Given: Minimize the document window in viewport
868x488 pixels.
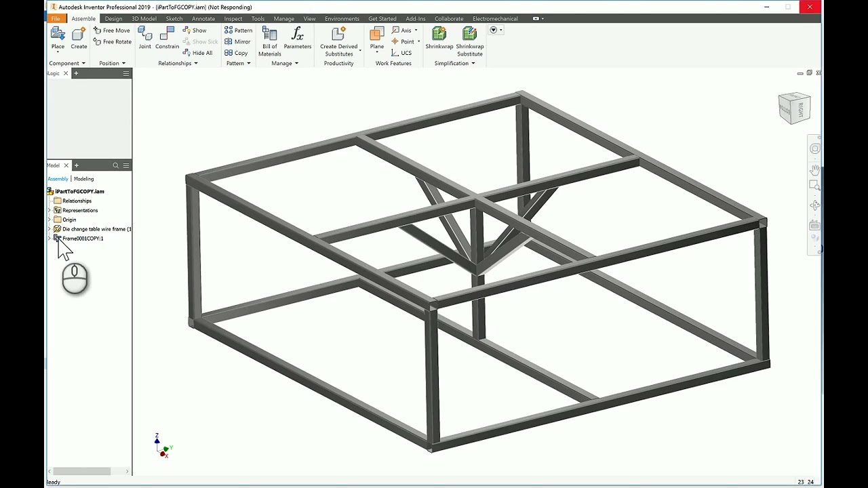Looking at the screenshot, I should 800,73.
